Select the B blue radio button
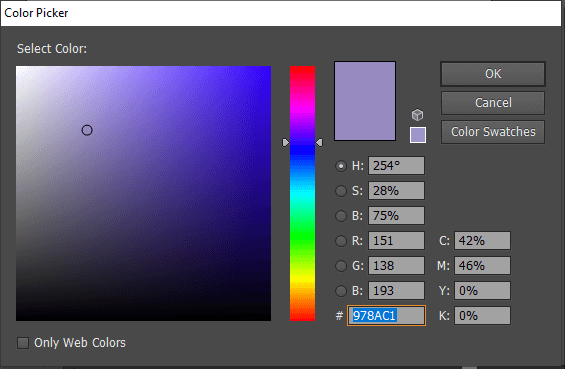Screen dimensions: 565x369 point(341,291)
